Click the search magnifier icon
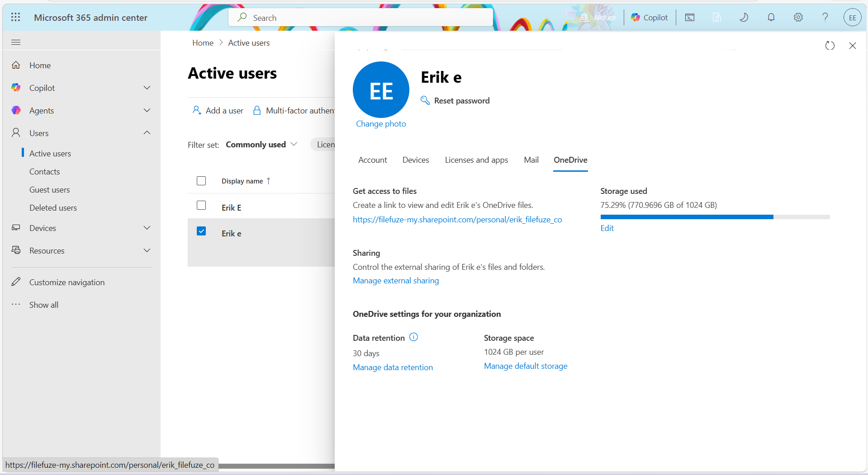This screenshot has width=868, height=475. click(x=242, y=17)
